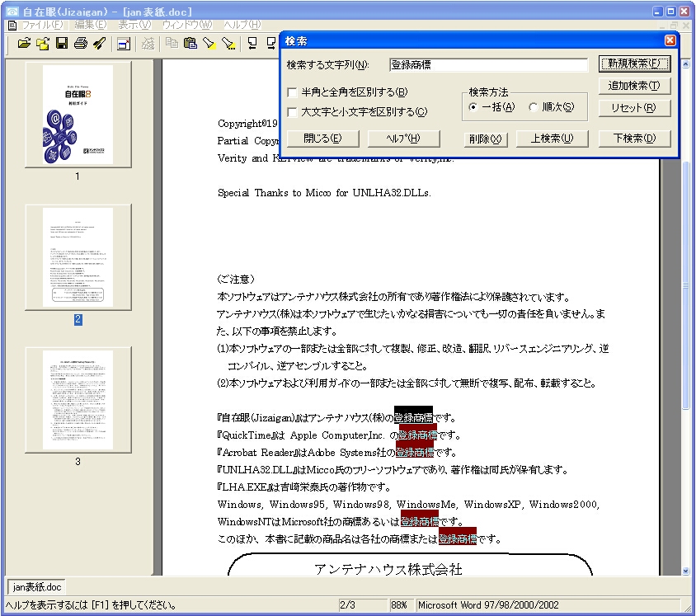Click the 下検索(D) button
Viewport: 696px width, 616px height.
(634, 139)
